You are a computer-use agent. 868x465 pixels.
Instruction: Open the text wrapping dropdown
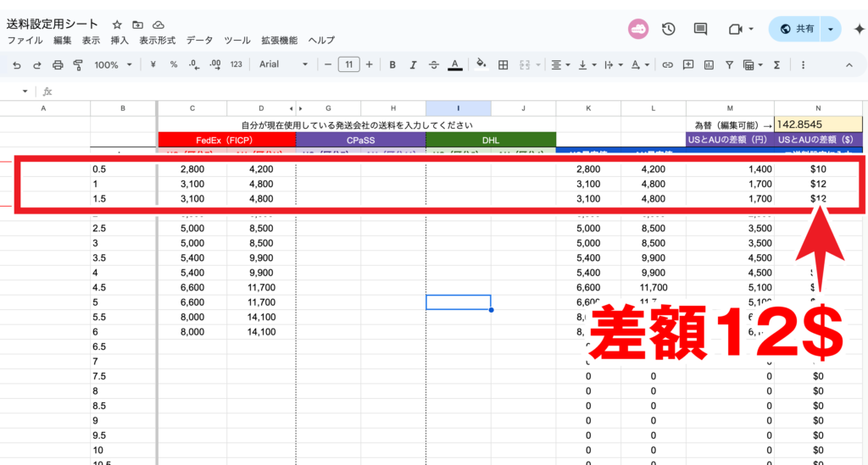click(614, 64)
